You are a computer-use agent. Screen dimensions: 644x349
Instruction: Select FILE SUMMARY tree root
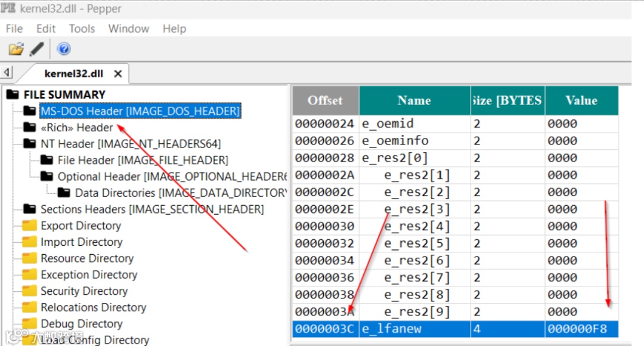(64, 94)
